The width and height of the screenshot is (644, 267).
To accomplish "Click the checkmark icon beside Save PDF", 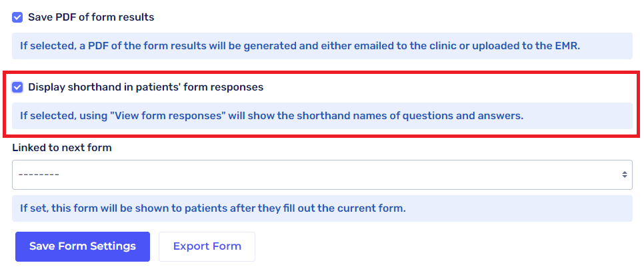I will point(18,17).
